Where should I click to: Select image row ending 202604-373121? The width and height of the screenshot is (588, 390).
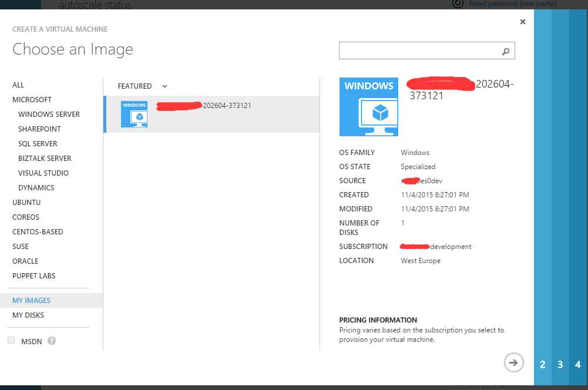click(213, 114)
